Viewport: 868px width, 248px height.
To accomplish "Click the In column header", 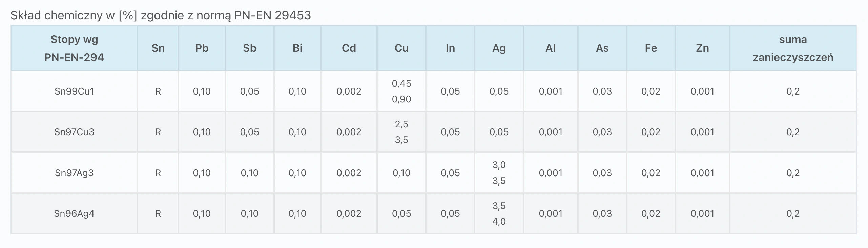I will (x=450, y=48).
